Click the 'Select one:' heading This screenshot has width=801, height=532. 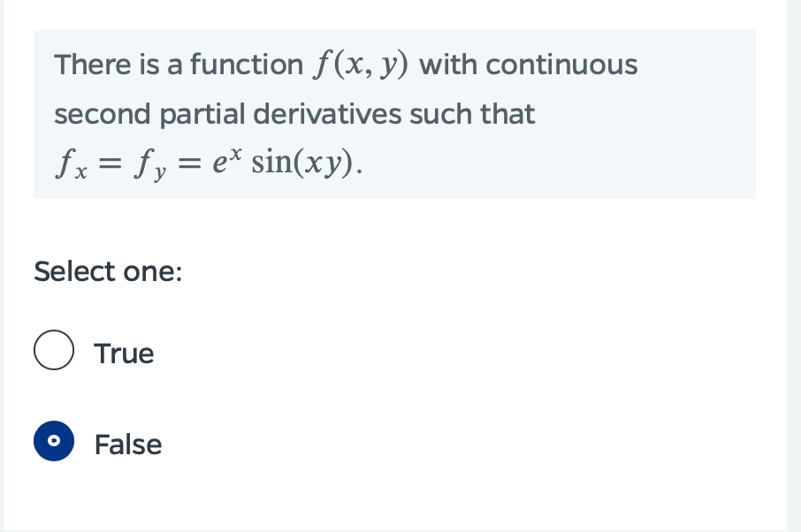(x=106, y=271)
